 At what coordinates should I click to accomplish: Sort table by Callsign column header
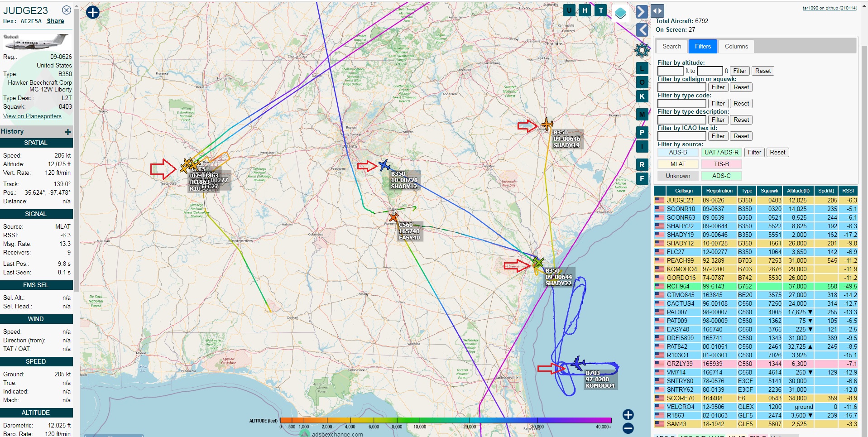point(683,191)
